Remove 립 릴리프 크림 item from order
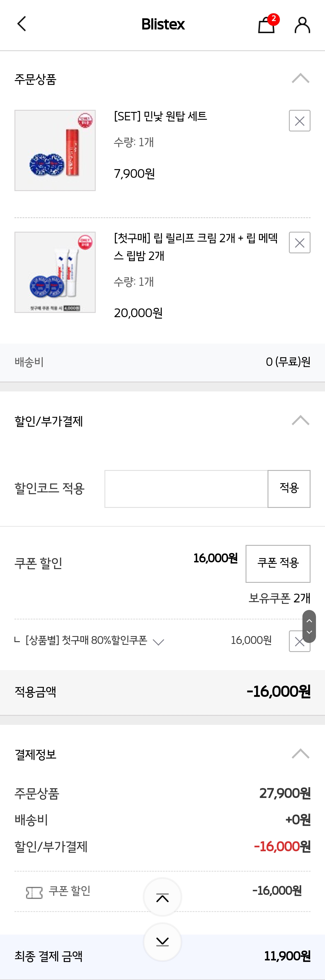 pos(299,243)
